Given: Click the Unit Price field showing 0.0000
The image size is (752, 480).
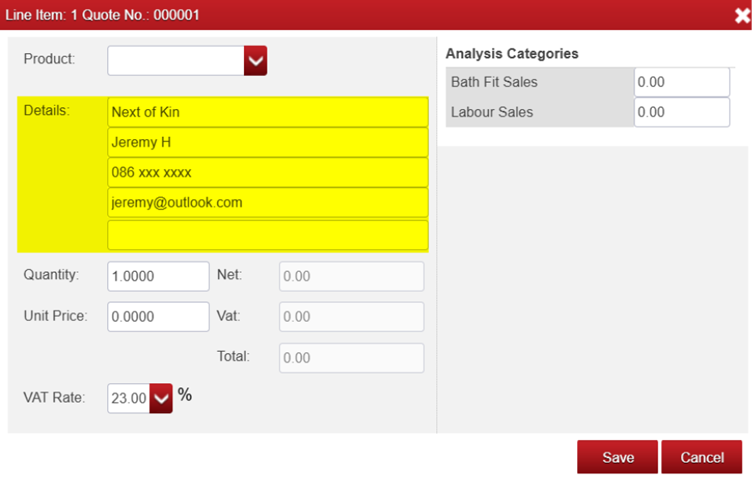Looking at the screenshot, I should coord(158,316).
